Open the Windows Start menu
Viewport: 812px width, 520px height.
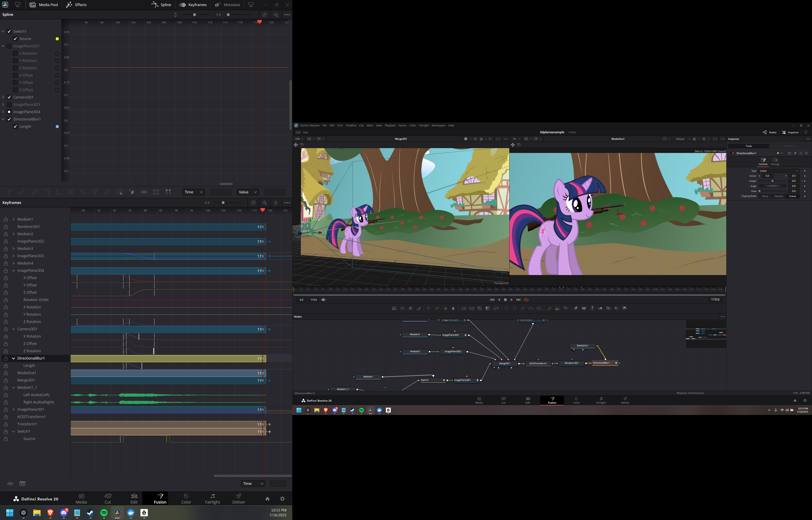click(10, 513)
